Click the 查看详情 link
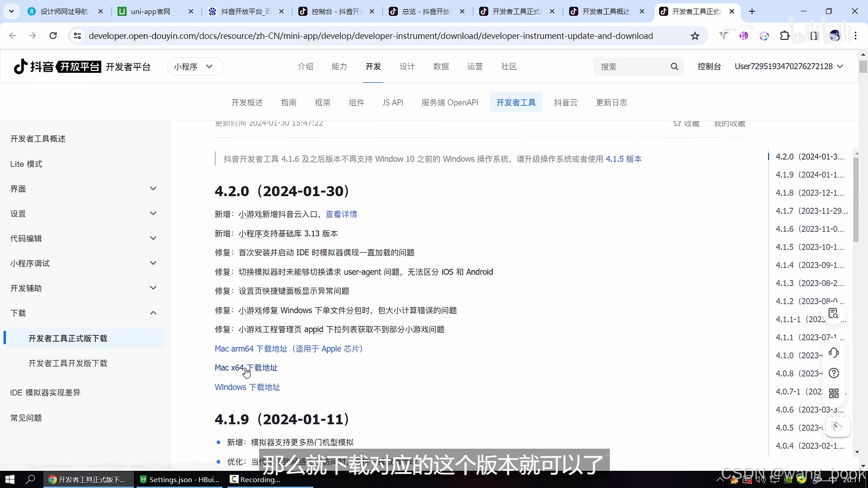Viewport: 868px width, 488px height. pos(341,214)
